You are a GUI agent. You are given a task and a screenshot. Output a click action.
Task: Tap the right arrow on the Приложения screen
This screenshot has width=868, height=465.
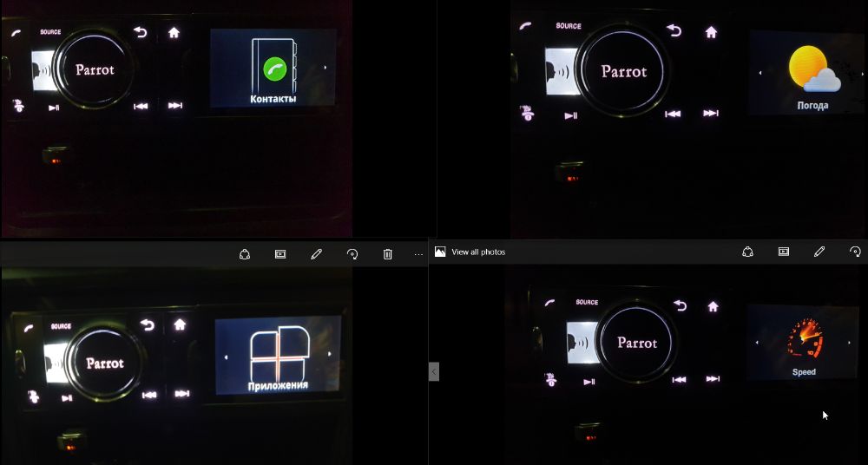(x=330, y=354)
